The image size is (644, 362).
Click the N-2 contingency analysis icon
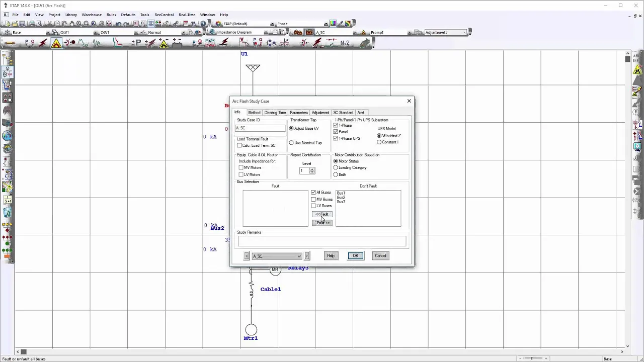[345, 43]
